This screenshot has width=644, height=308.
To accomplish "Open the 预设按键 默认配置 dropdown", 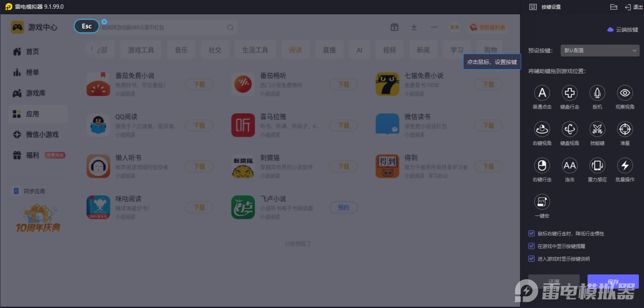I will click(600, 50).
